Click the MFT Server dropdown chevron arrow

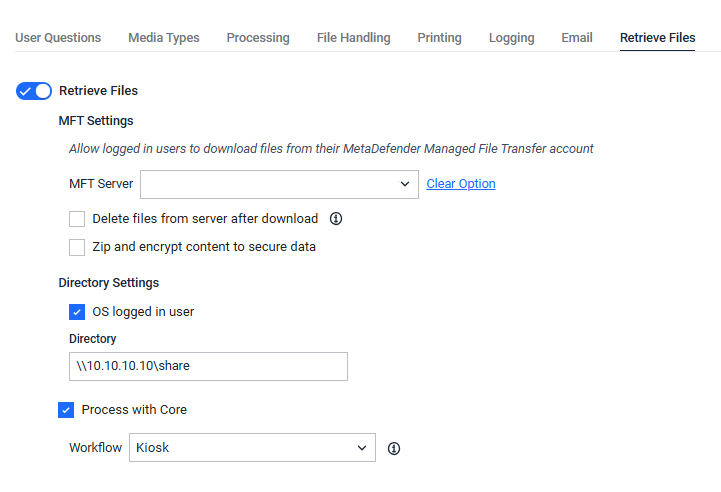[405, 184]
